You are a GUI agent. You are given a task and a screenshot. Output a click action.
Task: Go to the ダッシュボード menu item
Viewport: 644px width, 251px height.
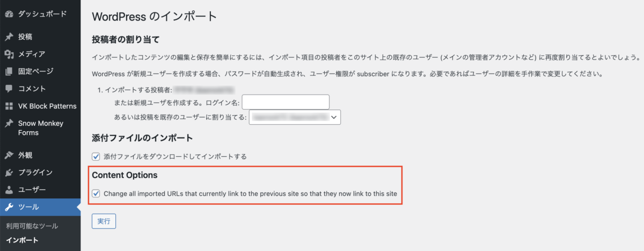(x=42, y=13)
